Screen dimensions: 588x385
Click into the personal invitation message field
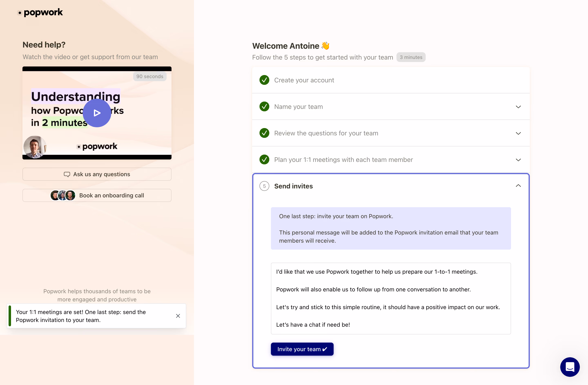(x=391, y=298)
